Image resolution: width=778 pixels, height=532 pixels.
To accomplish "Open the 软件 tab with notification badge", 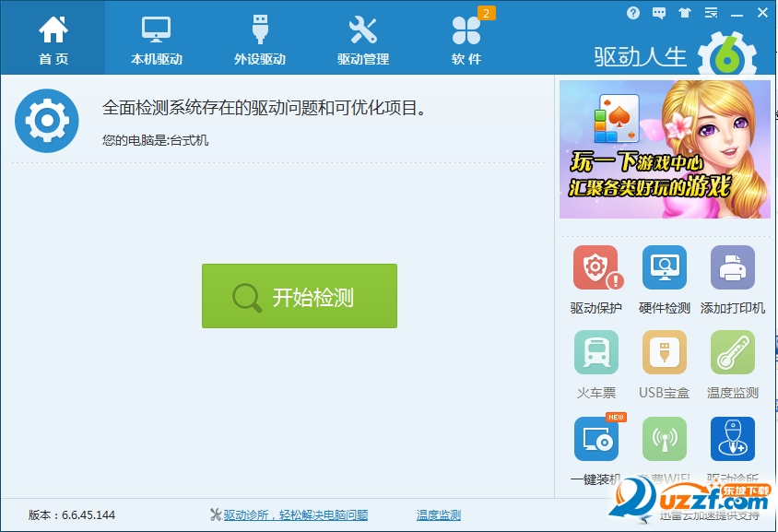I will (466, 37).
